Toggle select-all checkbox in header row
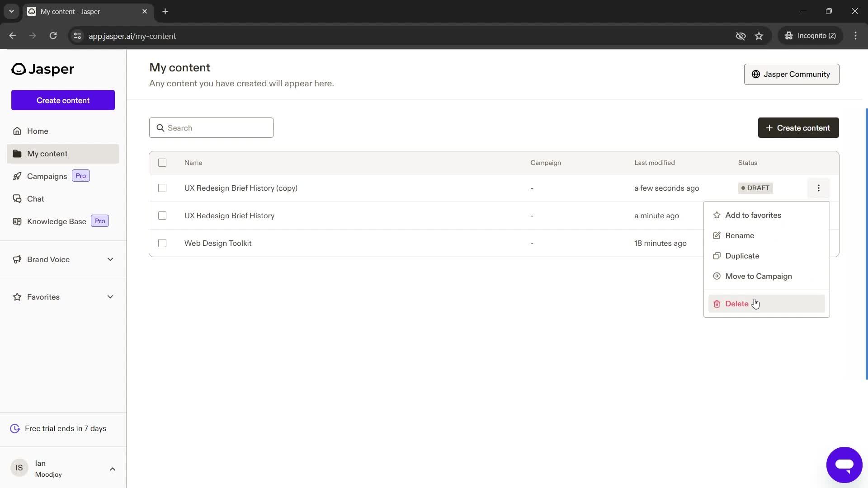Viewport: 868px width, 488px height. 162,163
